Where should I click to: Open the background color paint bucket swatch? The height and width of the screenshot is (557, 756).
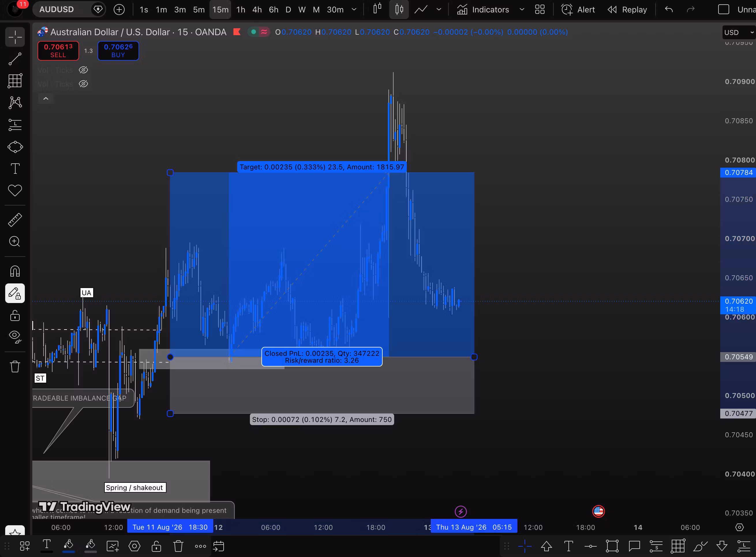pyautogui.click(x=90, y=545)
